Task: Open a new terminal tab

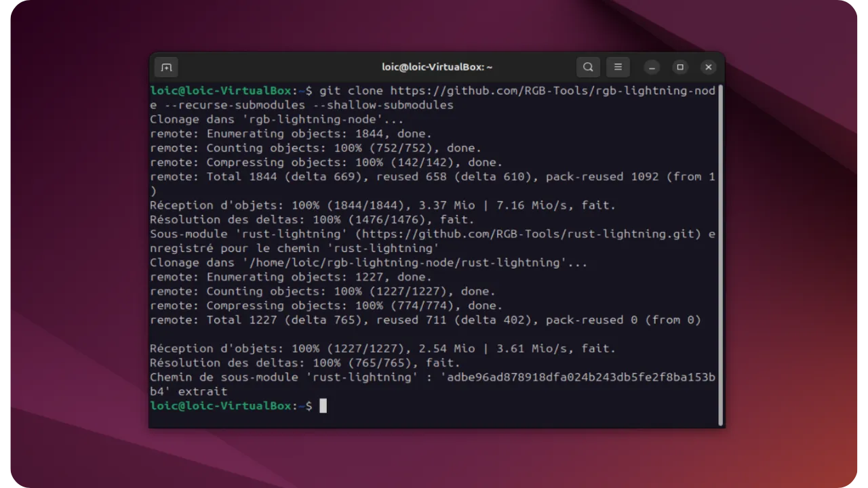Action: [167, 67]
